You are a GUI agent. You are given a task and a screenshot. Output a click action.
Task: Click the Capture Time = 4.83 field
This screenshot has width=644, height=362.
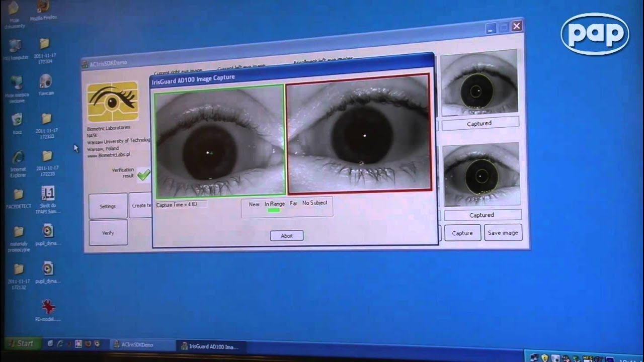pyautogui.click(x=181, y=204)
